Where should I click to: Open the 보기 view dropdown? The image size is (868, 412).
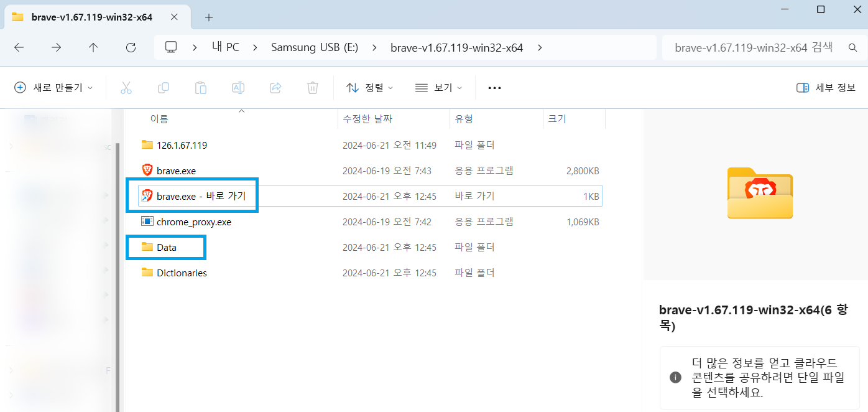click(438, 88)
